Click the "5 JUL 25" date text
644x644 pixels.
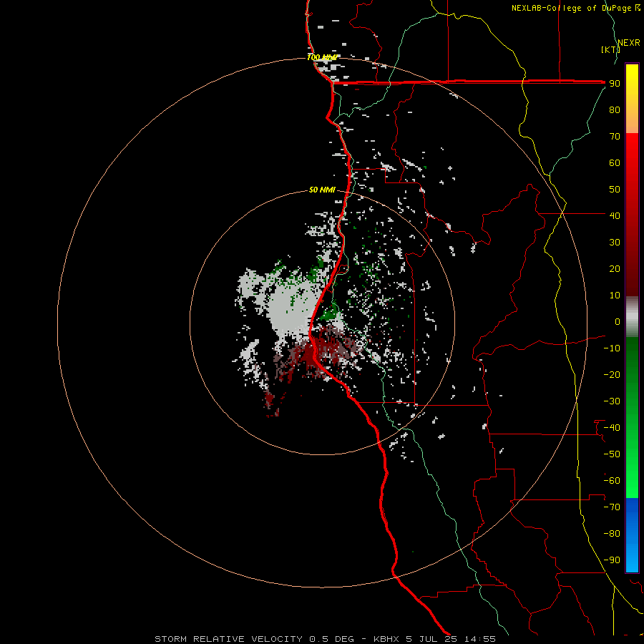431,639
